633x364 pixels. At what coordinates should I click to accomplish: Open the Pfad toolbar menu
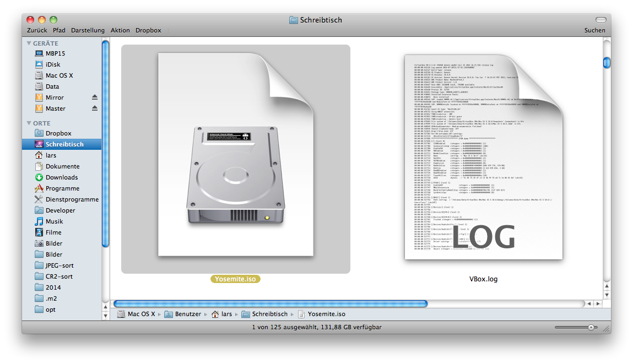[59, 30]
